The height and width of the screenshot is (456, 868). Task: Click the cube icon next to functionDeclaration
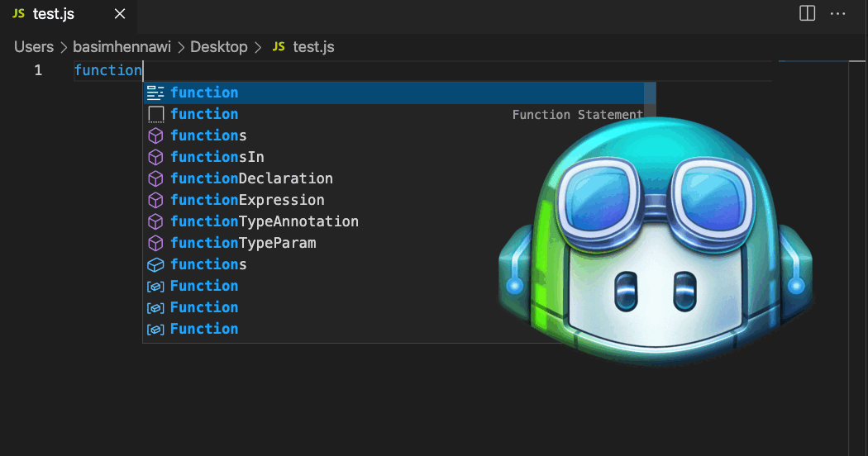pos(155,178)
